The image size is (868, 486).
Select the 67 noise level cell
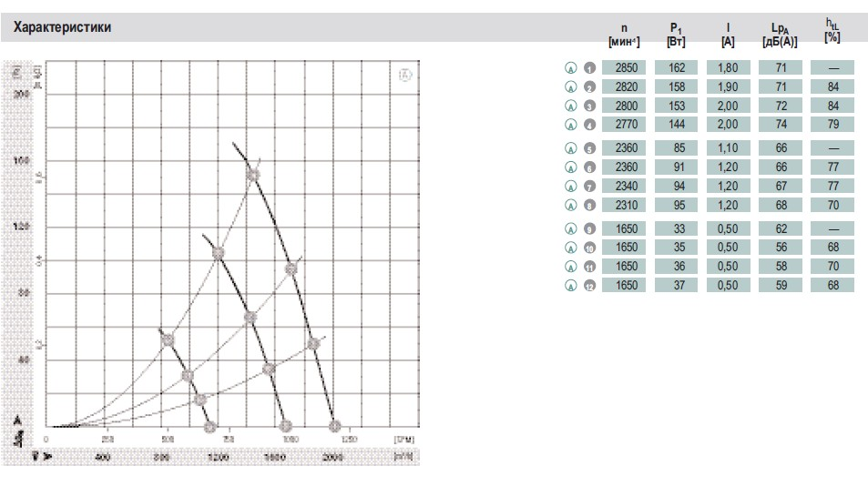(780, 186)
